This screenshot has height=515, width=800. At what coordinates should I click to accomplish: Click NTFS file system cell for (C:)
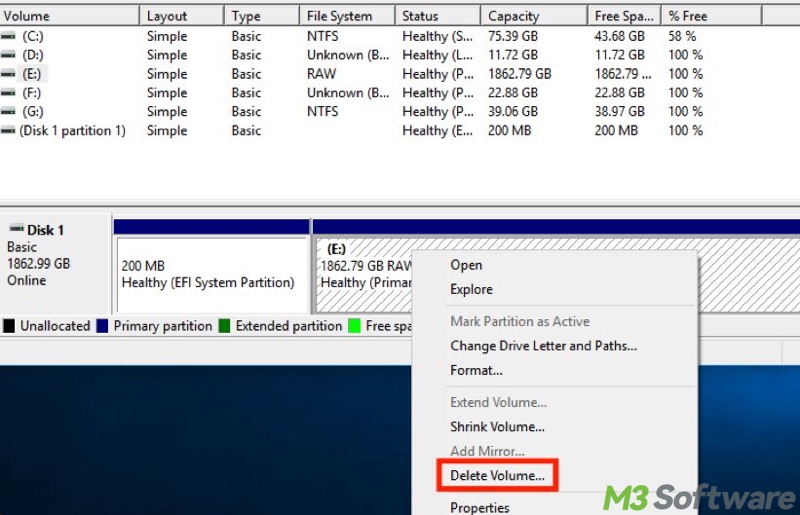pos(322,36)
